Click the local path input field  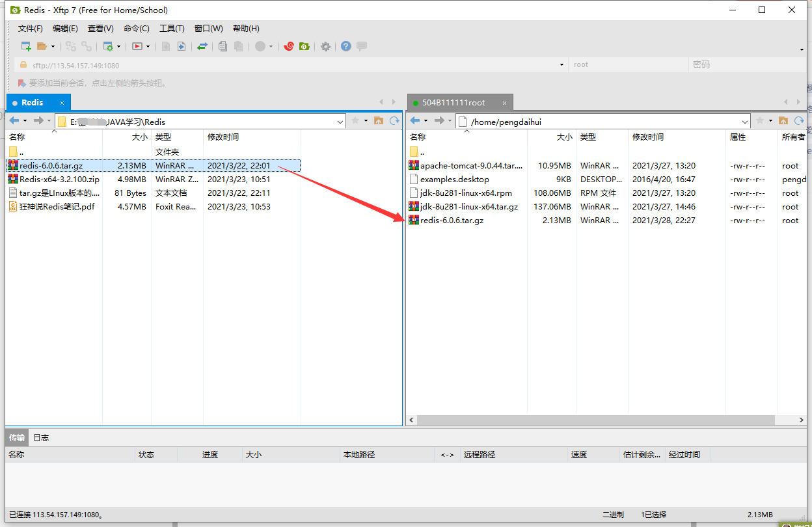(x=200, y=122)
